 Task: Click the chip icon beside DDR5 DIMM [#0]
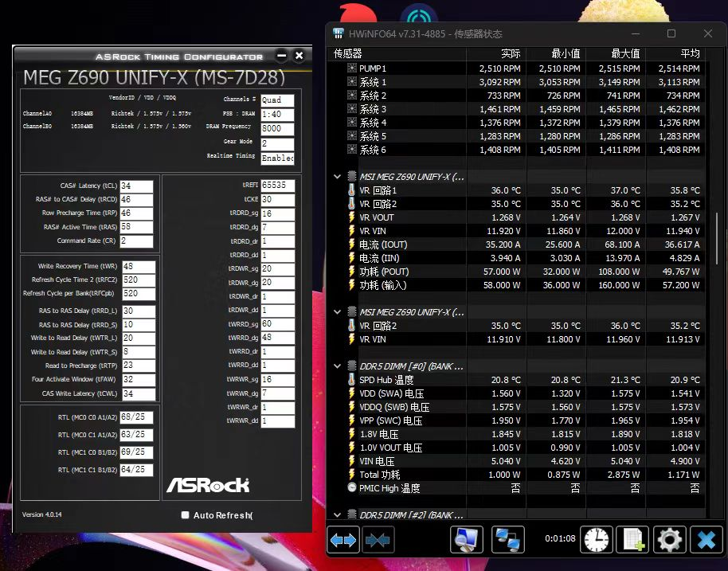[352, 366]
